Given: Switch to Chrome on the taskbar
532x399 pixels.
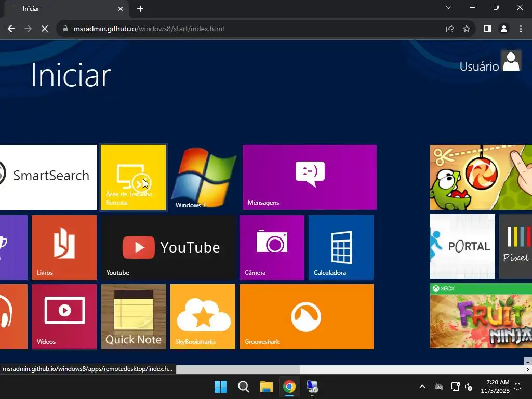Looking at the screenshot, I should [x=289, y=387].
